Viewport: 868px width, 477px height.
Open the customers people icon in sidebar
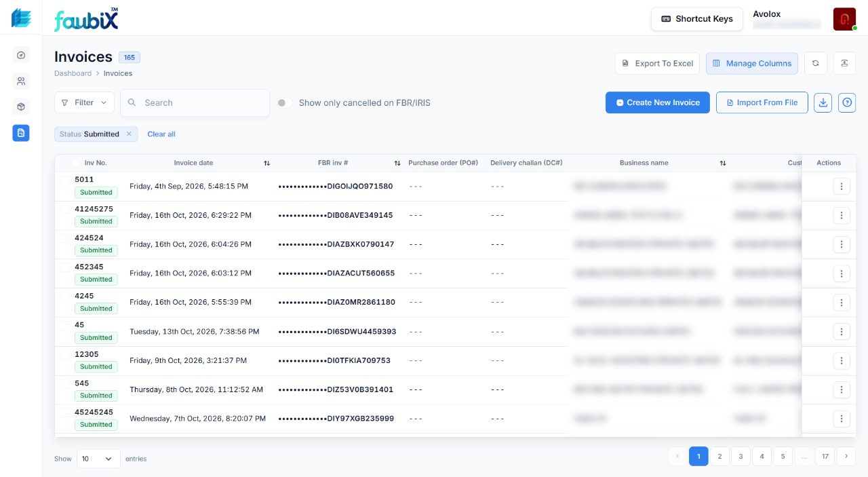21,81
